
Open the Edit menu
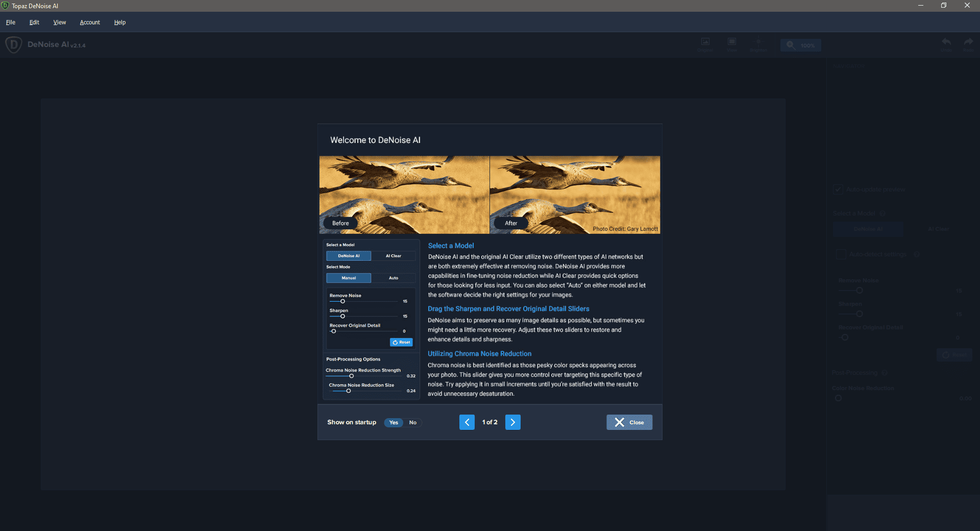click(34, 22)
